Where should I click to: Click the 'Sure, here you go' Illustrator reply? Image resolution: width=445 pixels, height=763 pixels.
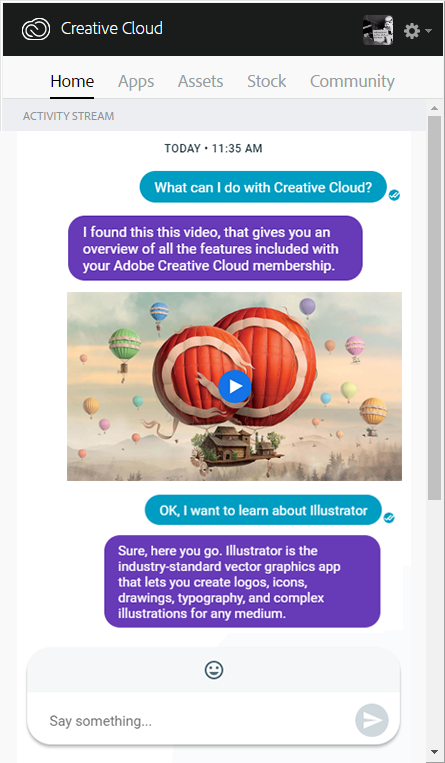tap(242, 581)
